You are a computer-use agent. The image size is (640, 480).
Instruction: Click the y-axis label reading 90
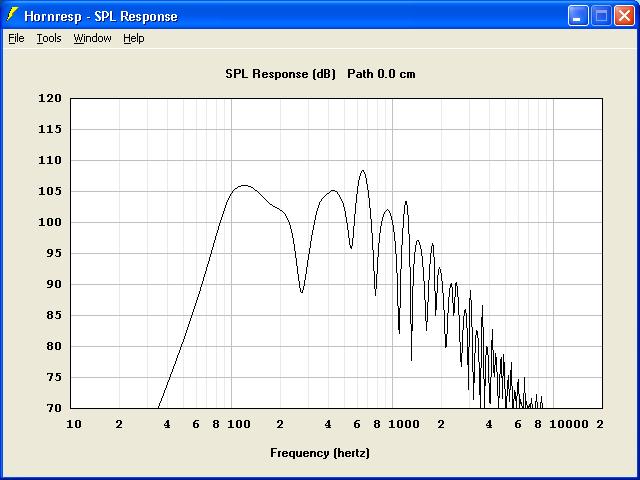click(x=53, y=284)
